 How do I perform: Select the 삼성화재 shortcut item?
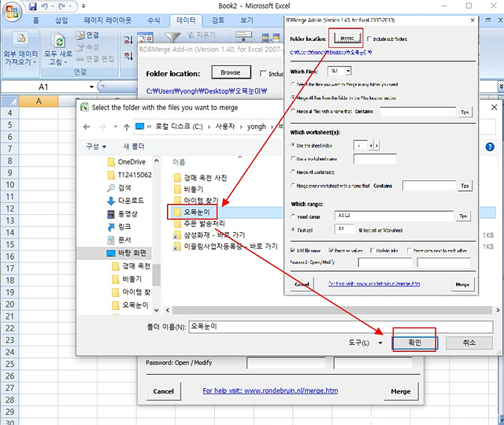(209, 235)
